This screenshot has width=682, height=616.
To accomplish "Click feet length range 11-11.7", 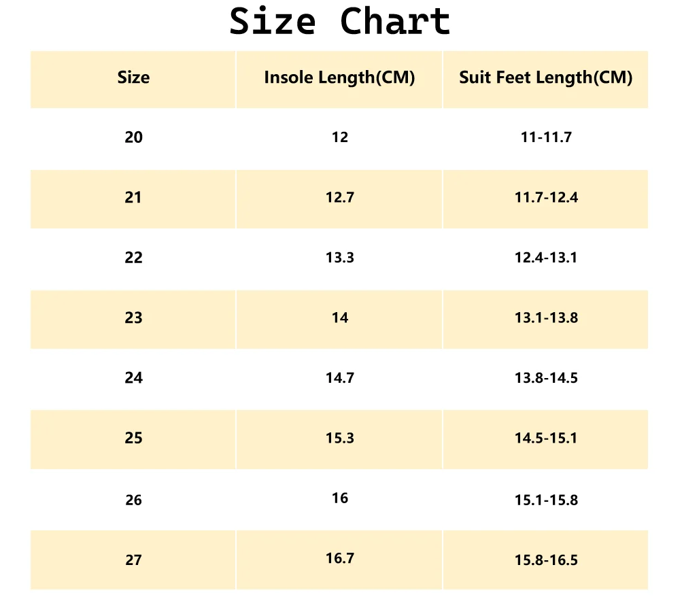I will (546, 137).
